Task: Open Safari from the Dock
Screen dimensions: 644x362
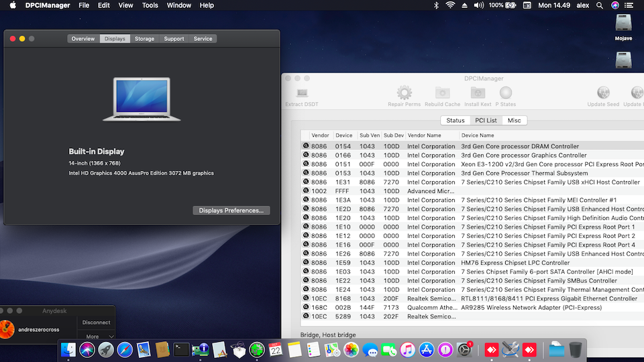Action: tap(125, 349)
